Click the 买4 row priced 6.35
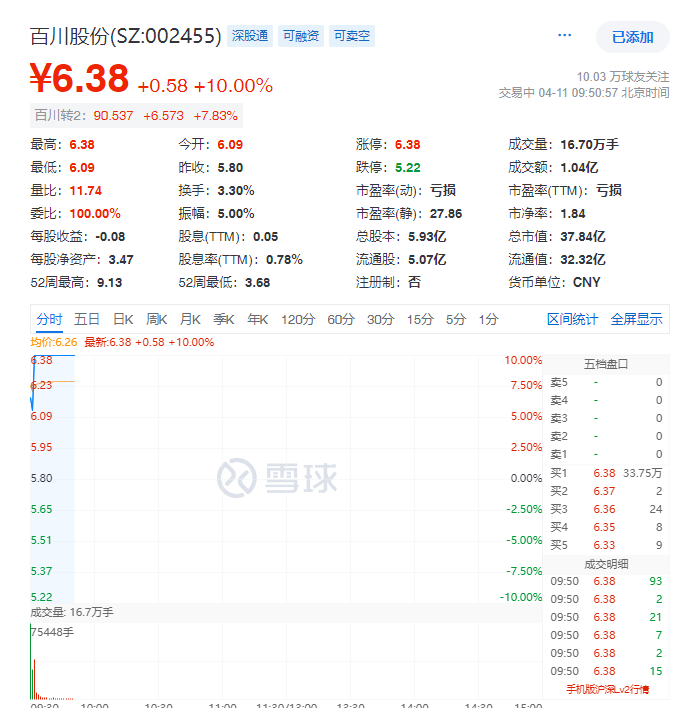This screenshot has width=695, height=708. click(606, 527)
